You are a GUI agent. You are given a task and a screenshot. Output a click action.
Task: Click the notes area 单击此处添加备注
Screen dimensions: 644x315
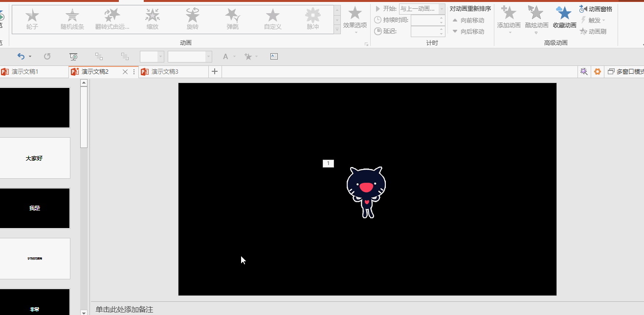pyautogui.click(x=124, y=310)
